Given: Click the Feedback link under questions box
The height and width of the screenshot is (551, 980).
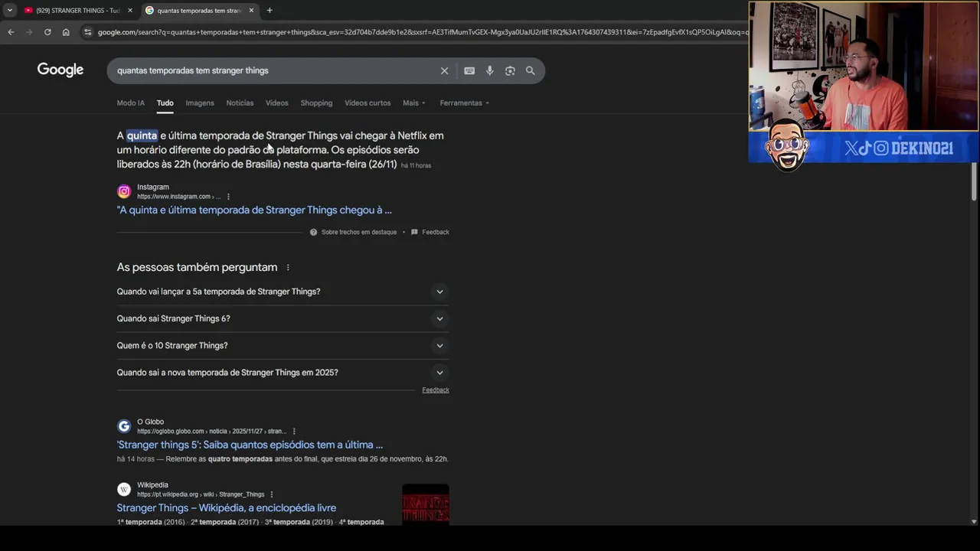Looking at the screenshot, I should [x=436, y=390].
